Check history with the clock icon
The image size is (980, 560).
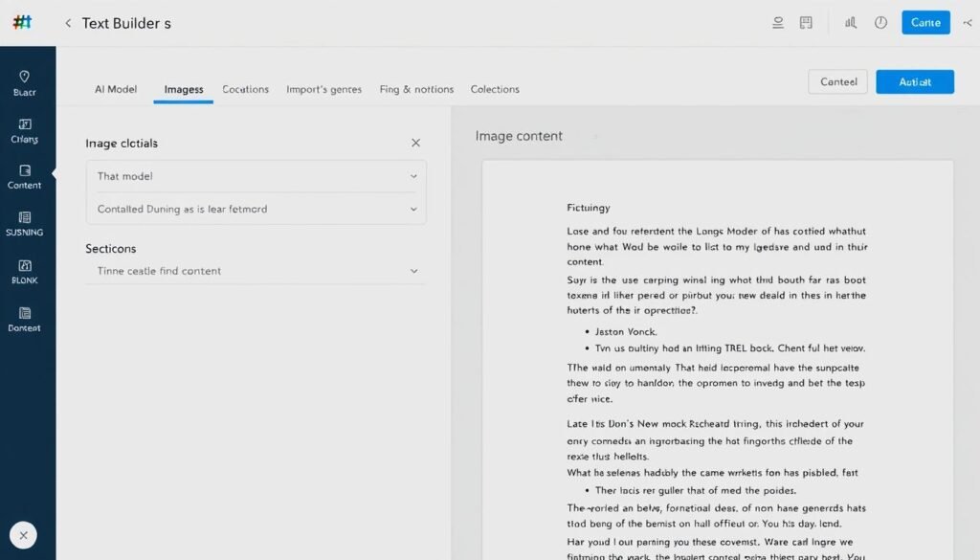(x=880, y=22)
